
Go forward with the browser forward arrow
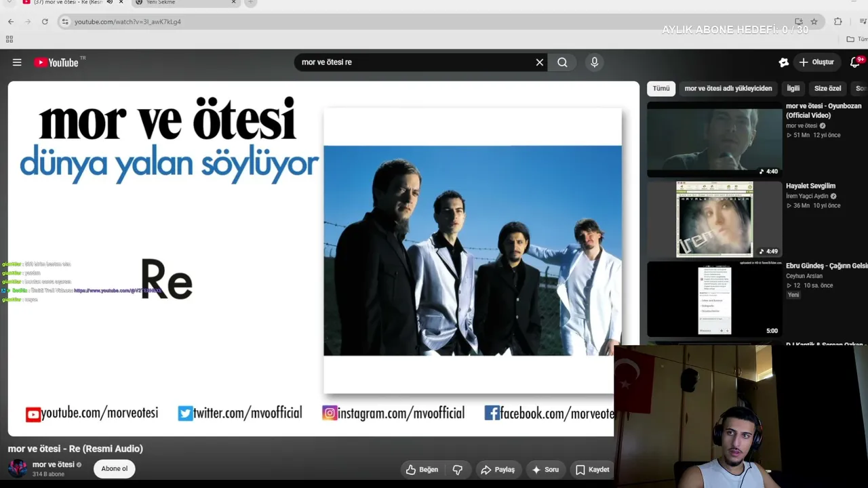[28, 22]
